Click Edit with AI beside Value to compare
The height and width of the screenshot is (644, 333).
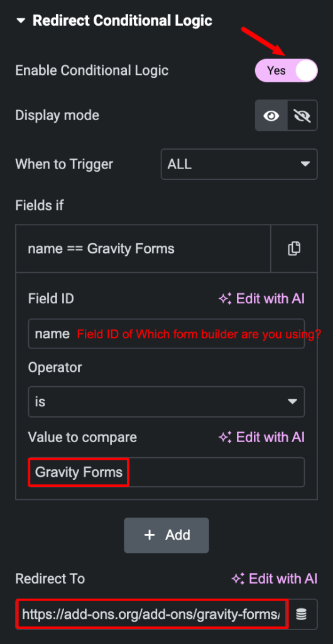[x=271, y=437]
